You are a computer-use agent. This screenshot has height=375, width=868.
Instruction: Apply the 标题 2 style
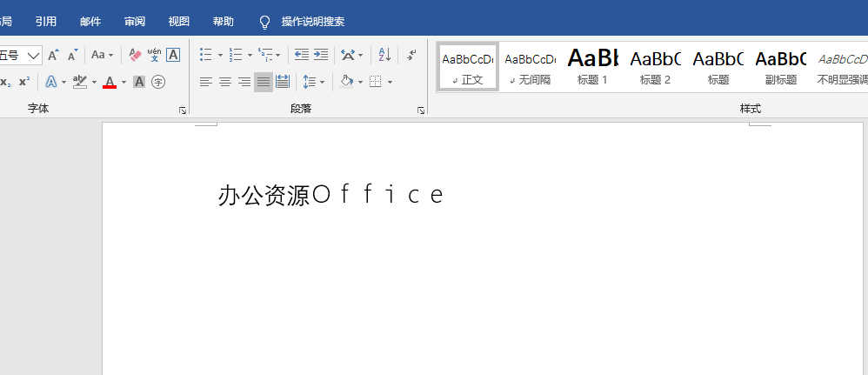pos(656,66)
